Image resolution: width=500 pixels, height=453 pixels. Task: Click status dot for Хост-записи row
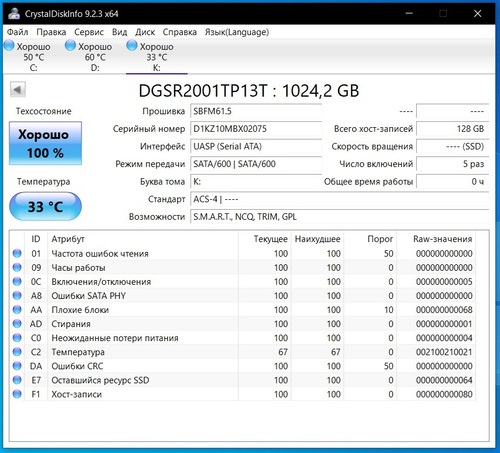click(x=17, y=394)
